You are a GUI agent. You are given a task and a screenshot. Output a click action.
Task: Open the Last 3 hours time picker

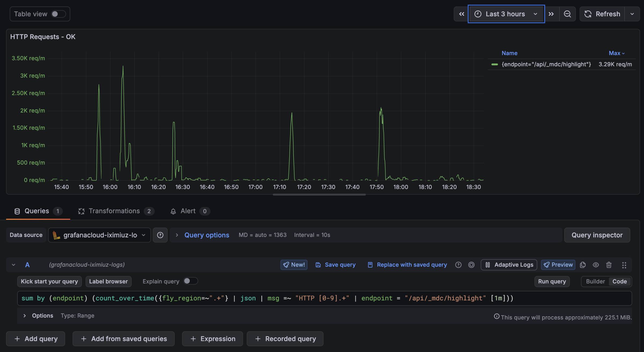pos(506,14)
